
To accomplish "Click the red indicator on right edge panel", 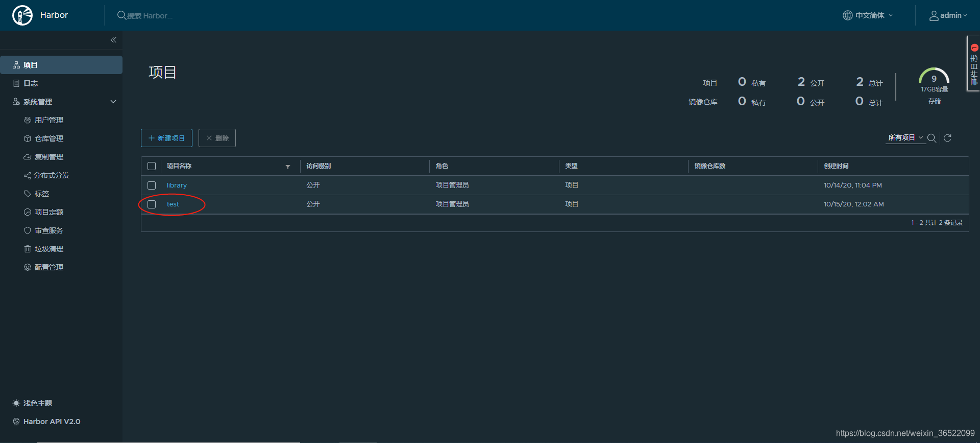I will pyautogui.click(x=974, y=47).
